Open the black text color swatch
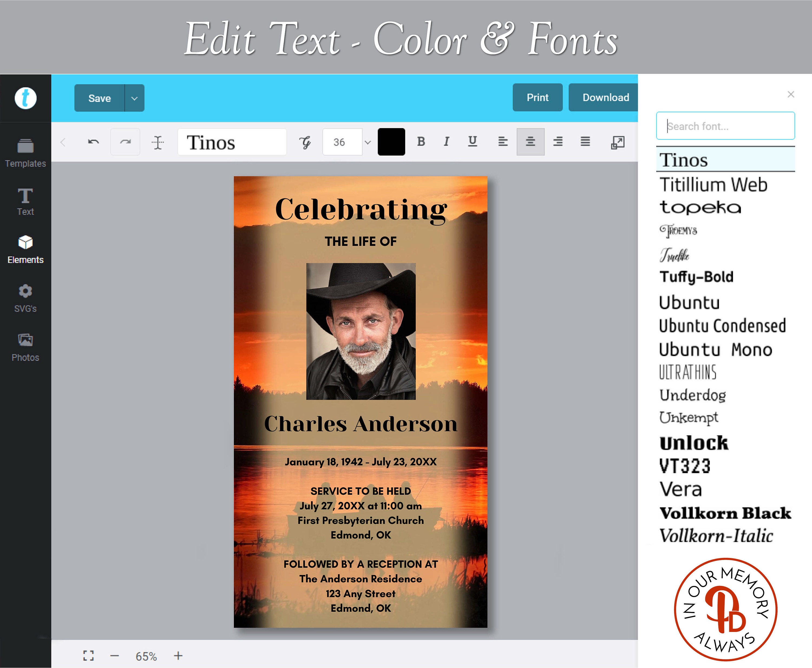 tap(391, 142)
